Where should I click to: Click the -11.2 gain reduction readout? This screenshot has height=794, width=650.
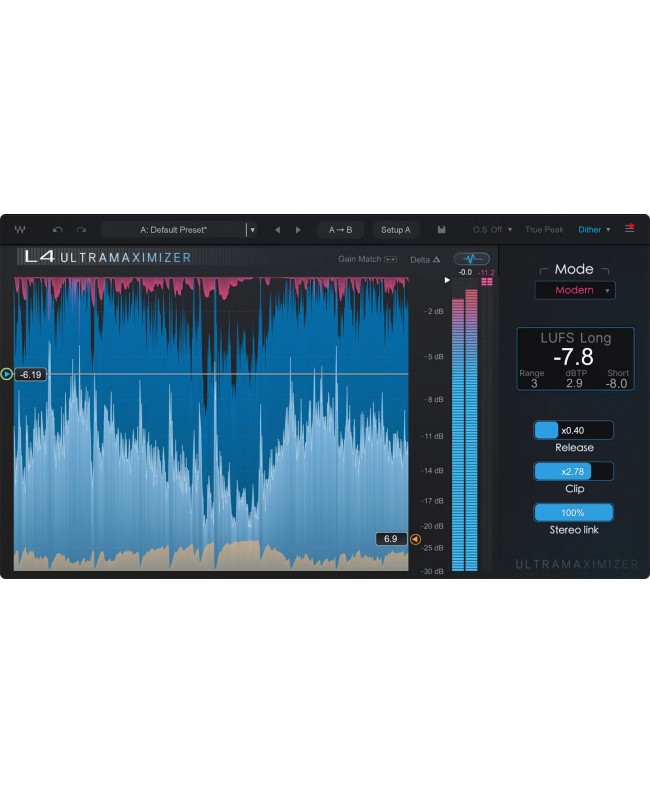point(486,272)
